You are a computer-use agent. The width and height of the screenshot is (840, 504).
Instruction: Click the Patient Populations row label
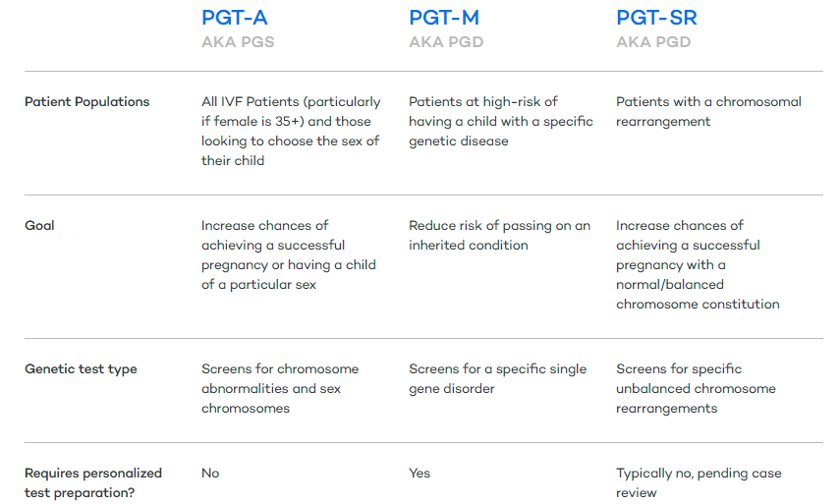tap(86, 102)
